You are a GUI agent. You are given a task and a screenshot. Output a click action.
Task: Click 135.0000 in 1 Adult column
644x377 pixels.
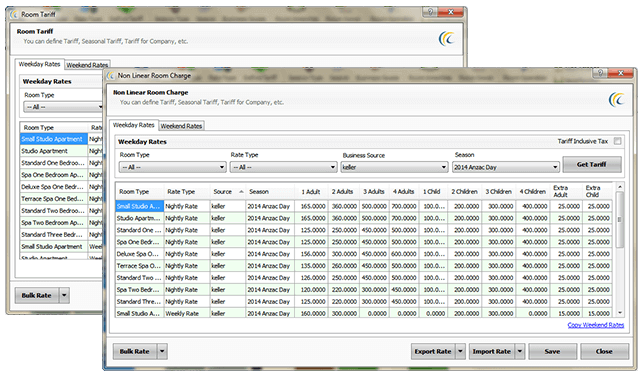click(311, 266)
